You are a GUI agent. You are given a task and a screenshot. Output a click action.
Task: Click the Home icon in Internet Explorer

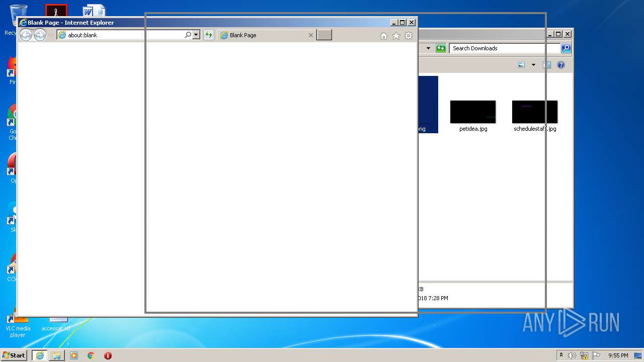pyautogui.click(x=384, y=36)
